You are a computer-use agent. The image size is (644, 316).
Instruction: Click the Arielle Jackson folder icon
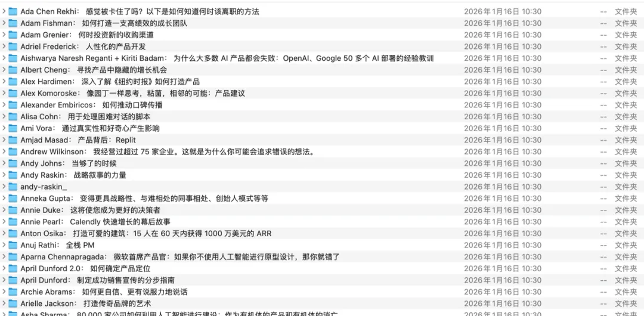13,303
